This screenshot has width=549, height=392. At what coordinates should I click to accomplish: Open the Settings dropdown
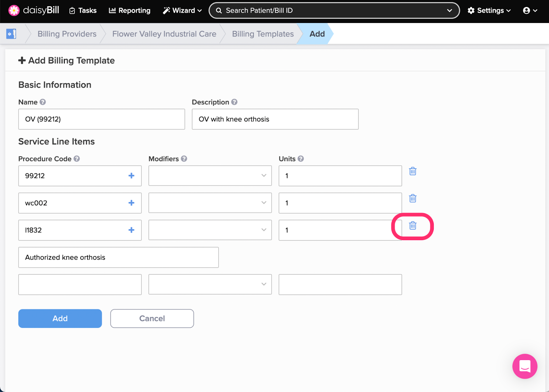489,10
